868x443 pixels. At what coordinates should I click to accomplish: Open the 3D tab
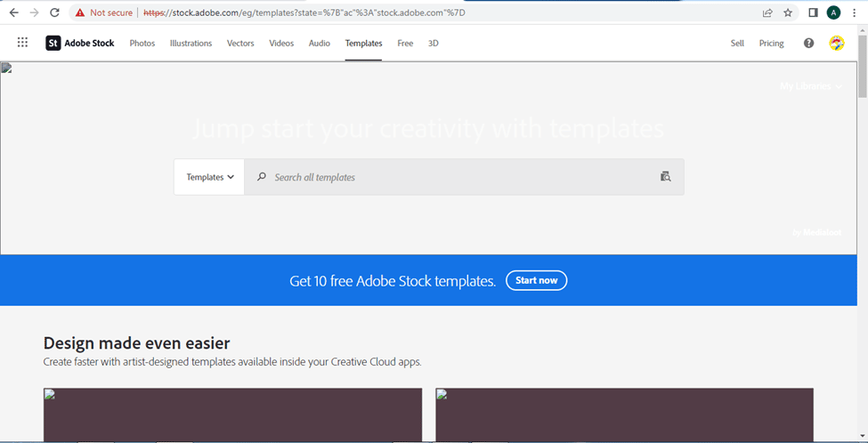click(x=434, y=43)
